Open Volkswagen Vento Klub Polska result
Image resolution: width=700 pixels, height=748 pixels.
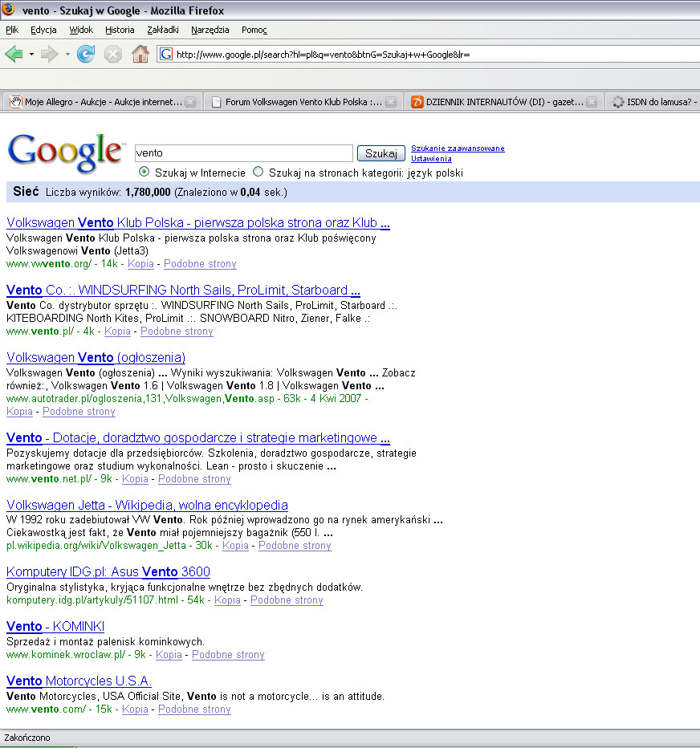pyautogui.click(x=198, y=223)
